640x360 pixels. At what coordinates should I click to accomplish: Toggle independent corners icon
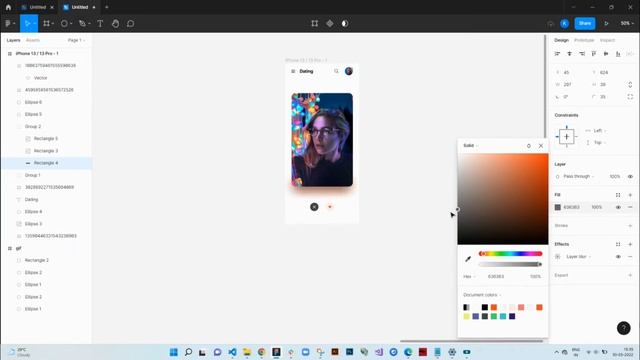tap(630, 97)
